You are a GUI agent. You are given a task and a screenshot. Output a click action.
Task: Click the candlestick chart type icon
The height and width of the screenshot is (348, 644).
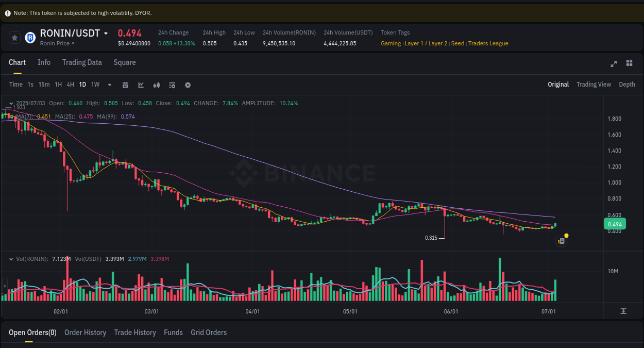(157, 85)
